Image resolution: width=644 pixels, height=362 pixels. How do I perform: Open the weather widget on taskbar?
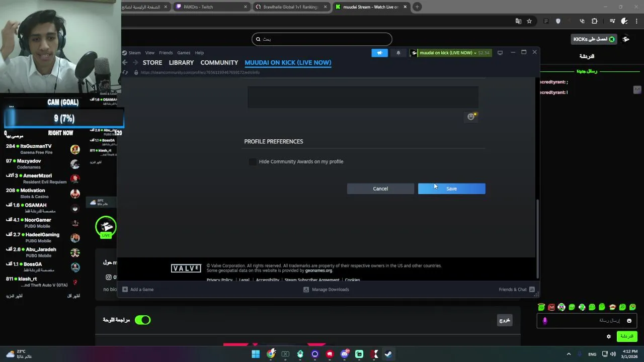point(19,354)
